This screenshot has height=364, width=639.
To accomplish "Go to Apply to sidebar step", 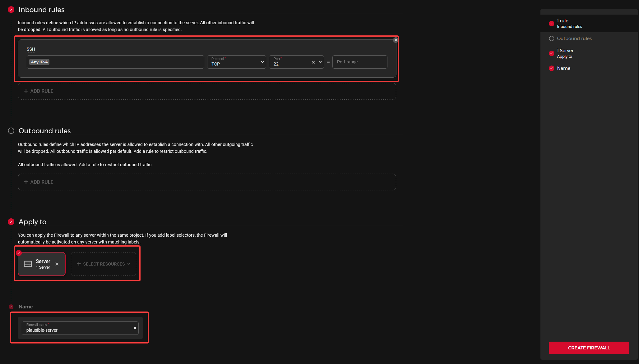I will pos(565,53).
